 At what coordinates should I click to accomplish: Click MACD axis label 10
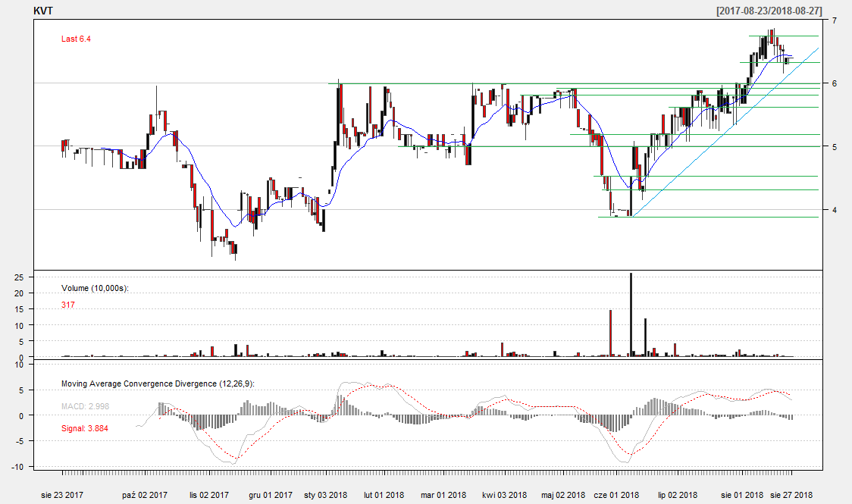(x=19, y=365)
